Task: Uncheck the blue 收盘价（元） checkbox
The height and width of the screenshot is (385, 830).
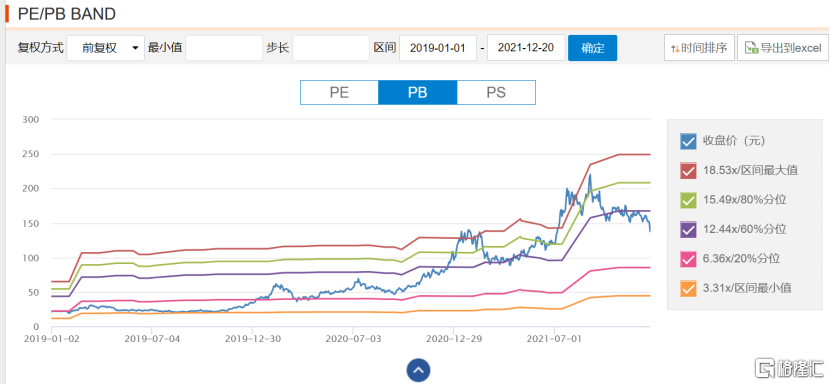Action: click(x=688, y=142)
